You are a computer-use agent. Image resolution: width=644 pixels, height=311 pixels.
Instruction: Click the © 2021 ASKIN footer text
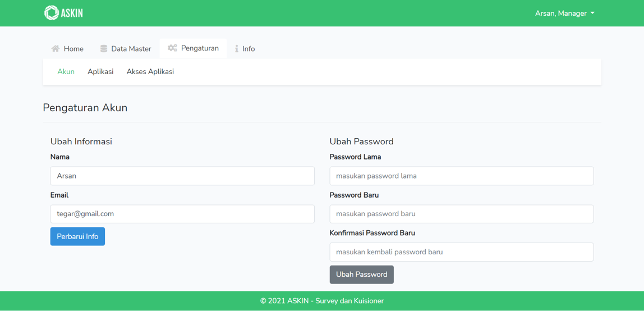point(322,301)
